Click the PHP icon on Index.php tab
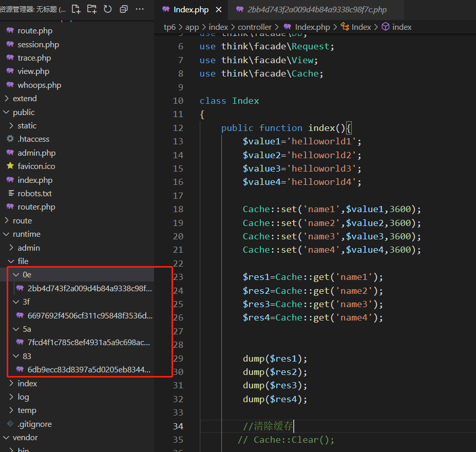The image size is (476, 452). 166,9
